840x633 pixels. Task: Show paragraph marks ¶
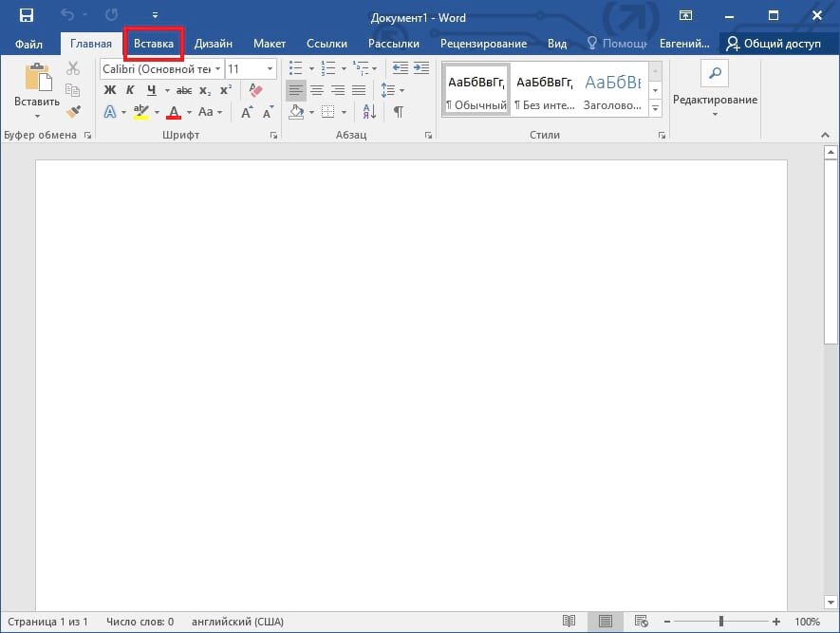(398, 112)
